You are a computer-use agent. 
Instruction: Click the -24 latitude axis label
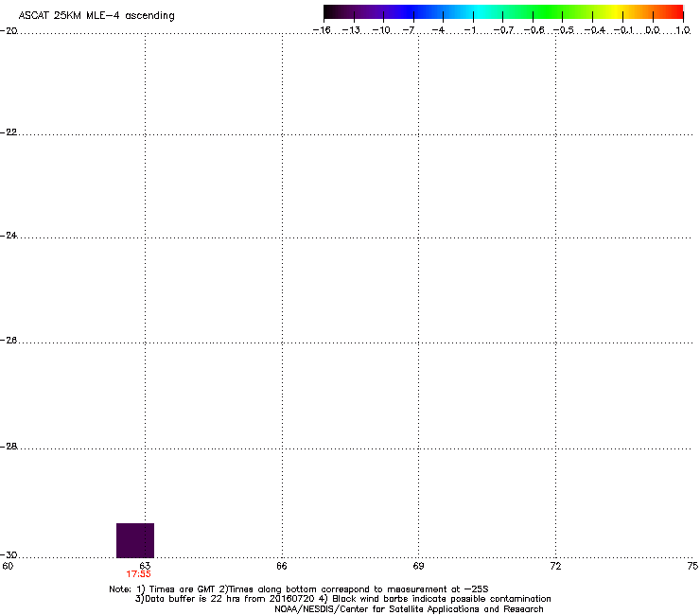click(9, 235)
